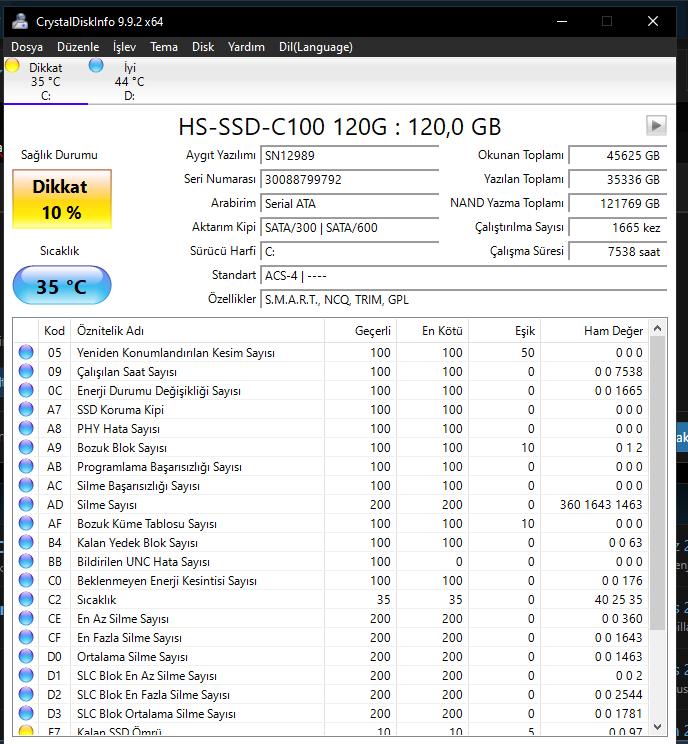Click the Öznitelik Adı column header

(197, 331)
